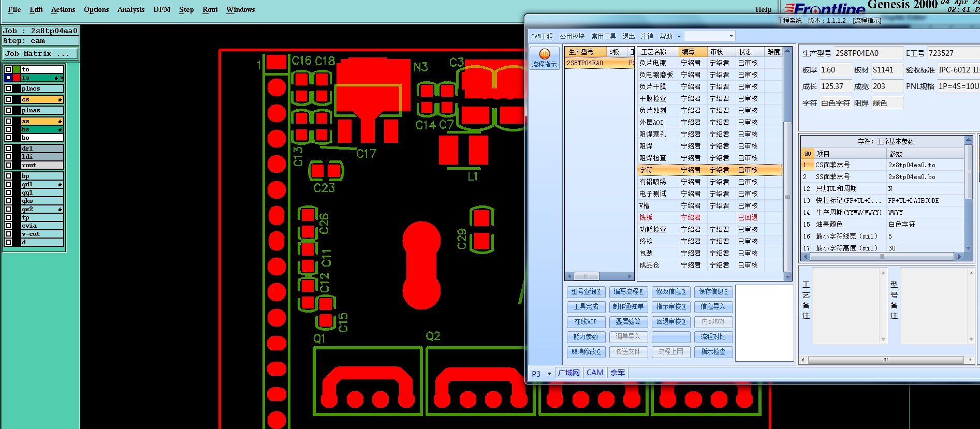Open the Actions menu
The image size is (980, 429).
pyautogui.click(x=63, y=9)
